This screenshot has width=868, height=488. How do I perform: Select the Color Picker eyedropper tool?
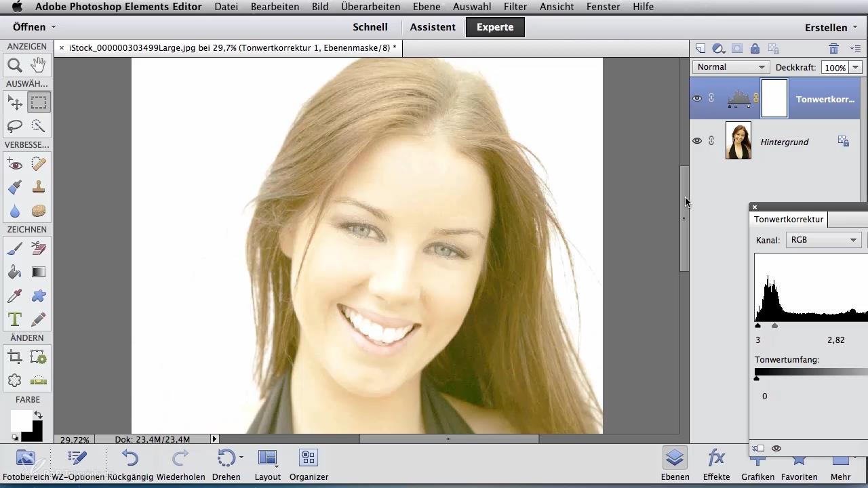click(15, 296)
